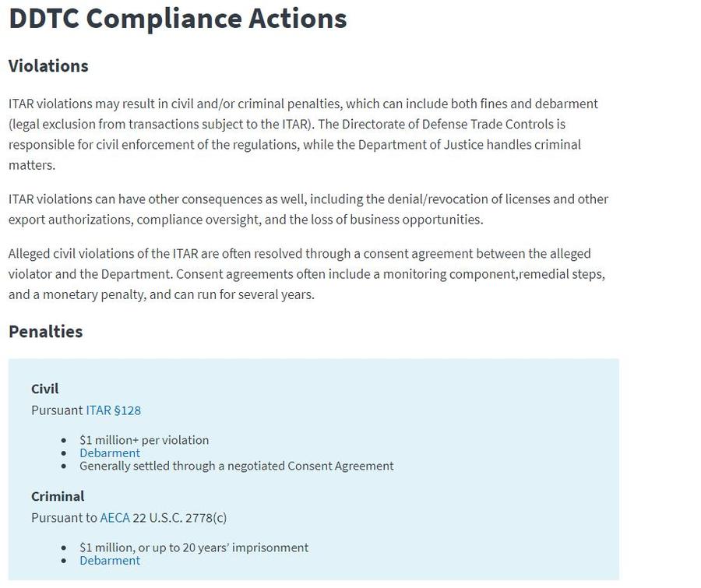Click the DDTC Compliance Actions page title

click(178, 19)
